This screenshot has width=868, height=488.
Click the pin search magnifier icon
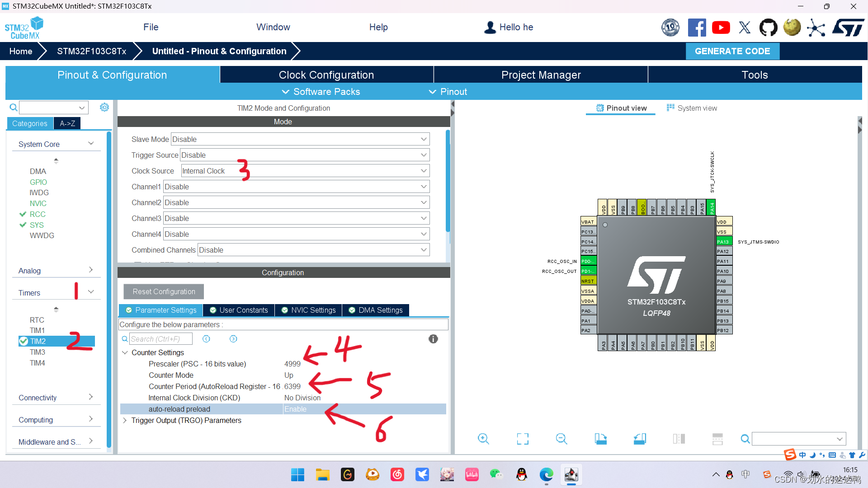coord(745,439)
